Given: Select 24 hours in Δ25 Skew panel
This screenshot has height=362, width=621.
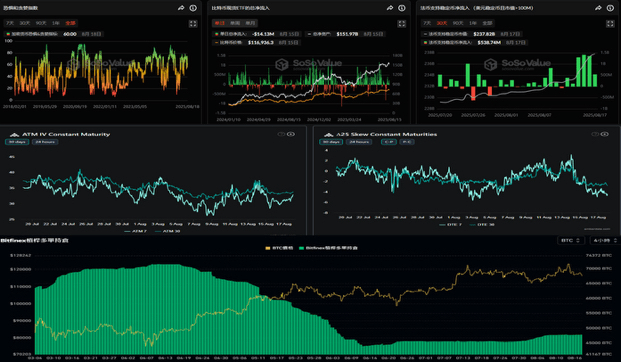Looking at the screenshot, I should point(359,142).
